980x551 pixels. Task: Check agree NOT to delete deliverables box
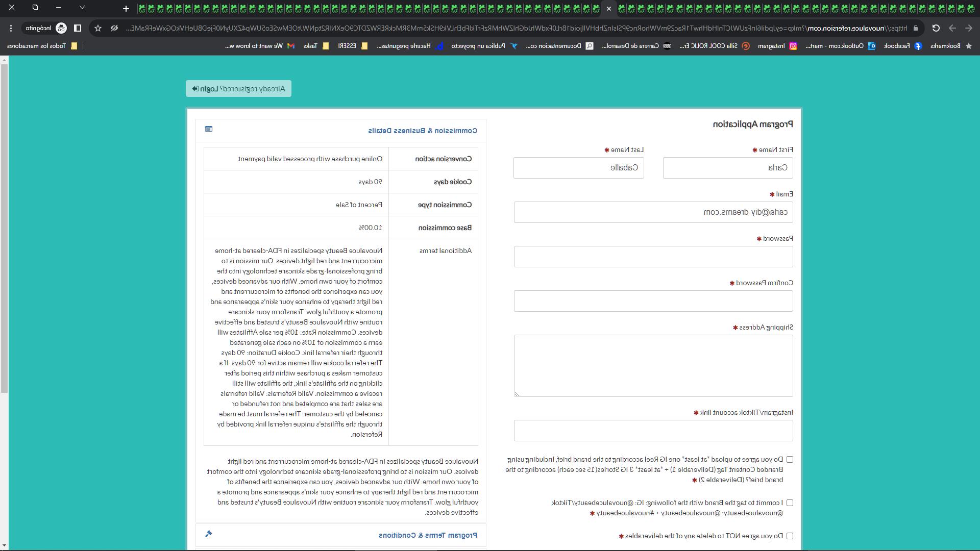click(x=790, y=536)
